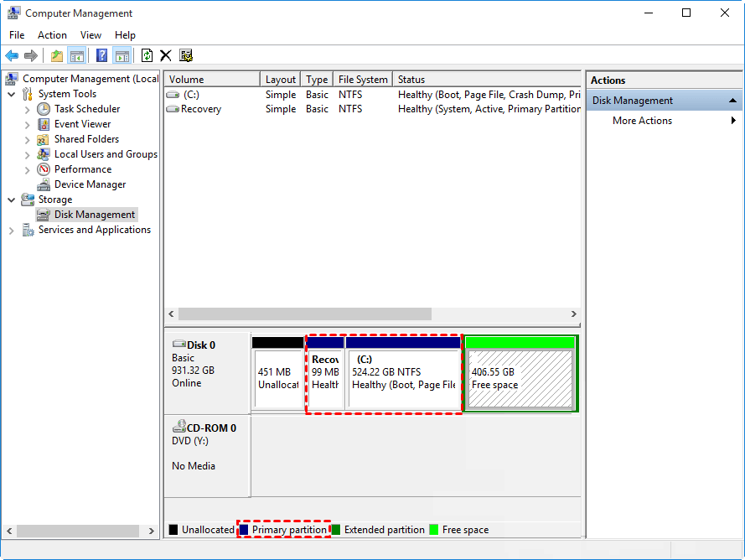The height and width of the screenshot is (560, 745).
Task: Click the blue Help question mark icon
Action: 101,55
